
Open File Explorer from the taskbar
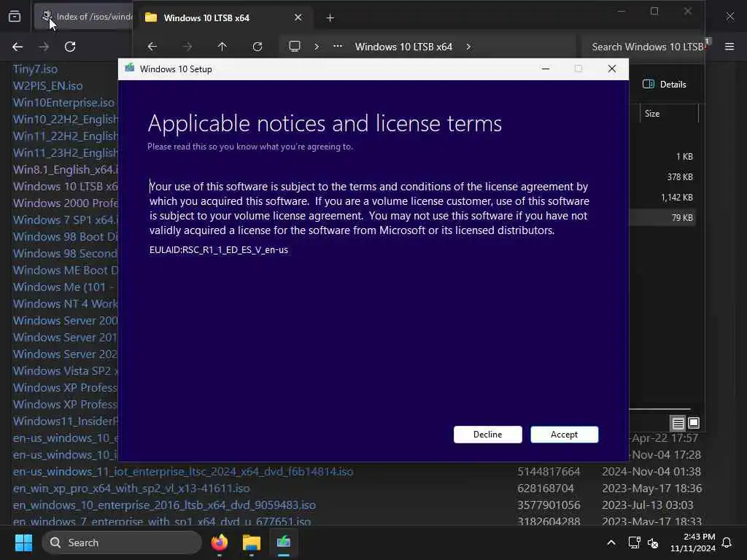point(251,542)
